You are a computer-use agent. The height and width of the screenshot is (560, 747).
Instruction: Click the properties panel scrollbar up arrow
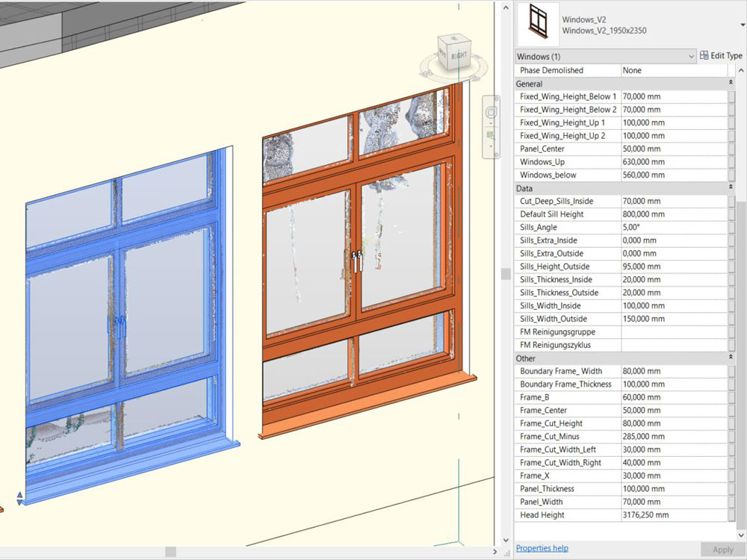pyautogui.click(x=740, y=69)
